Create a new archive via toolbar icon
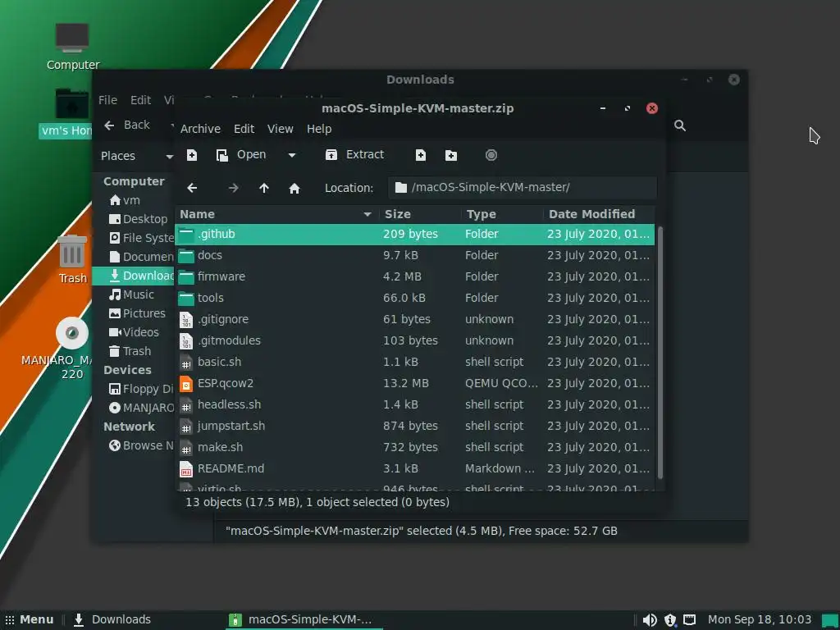Viewport: 840px width, 630px height. (x=192, y=155)
